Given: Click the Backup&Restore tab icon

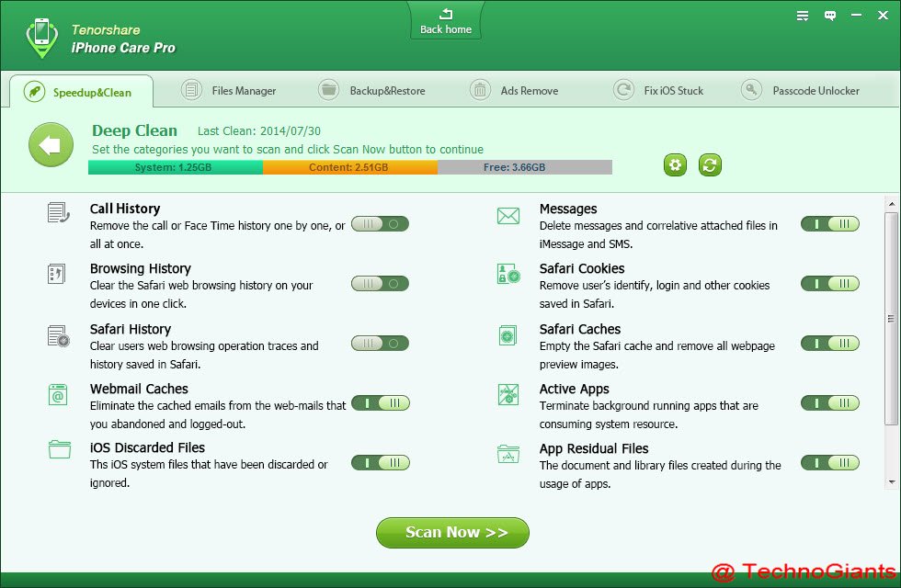Looking at the screenshot, I should click(x=329, y=90).
